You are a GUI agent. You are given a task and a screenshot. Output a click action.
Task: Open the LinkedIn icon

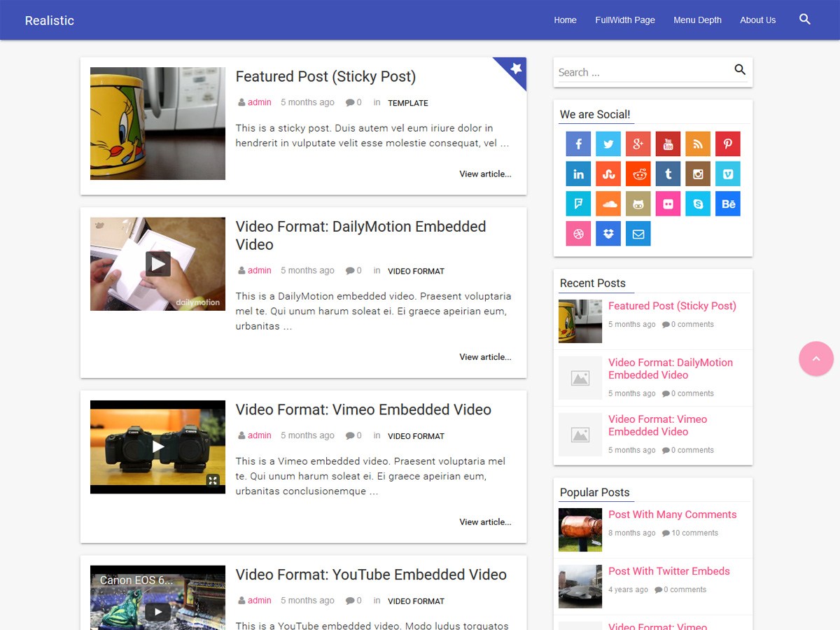(578, 174)
